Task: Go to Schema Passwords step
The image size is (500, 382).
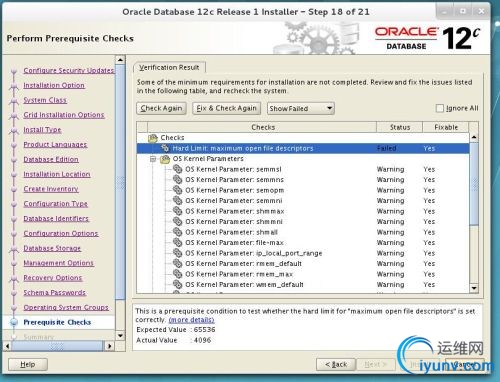Action: 55,293
